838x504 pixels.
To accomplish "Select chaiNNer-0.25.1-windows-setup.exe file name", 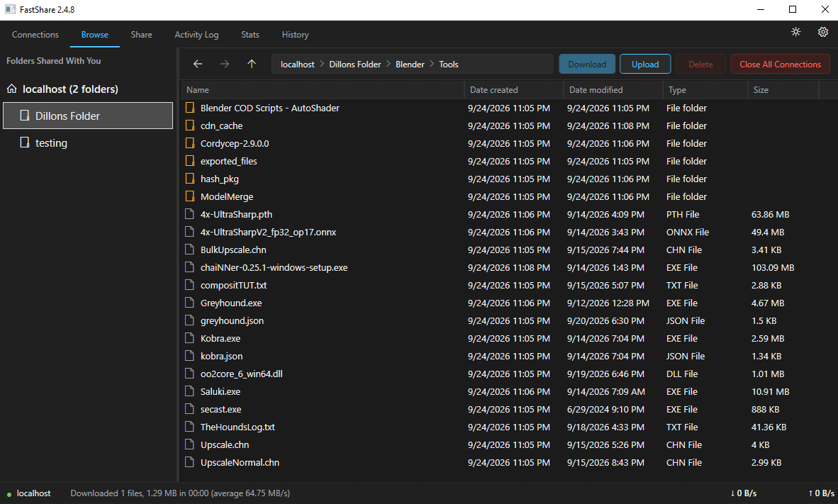I will coord(274,267).
